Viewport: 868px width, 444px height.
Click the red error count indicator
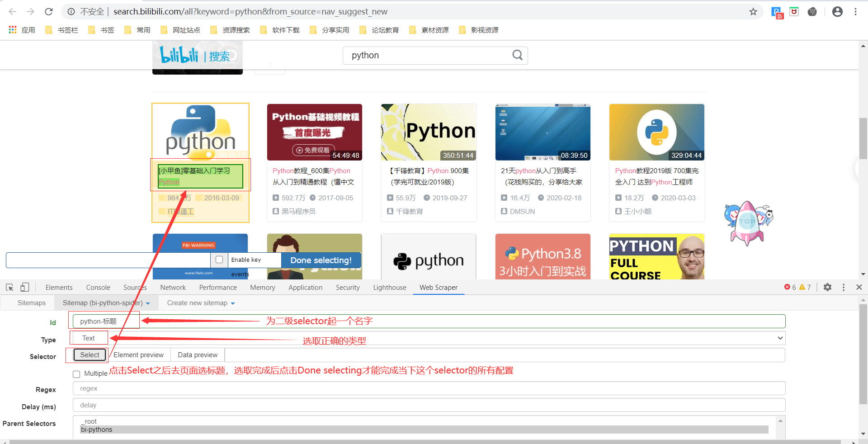(x=790, y=287)
